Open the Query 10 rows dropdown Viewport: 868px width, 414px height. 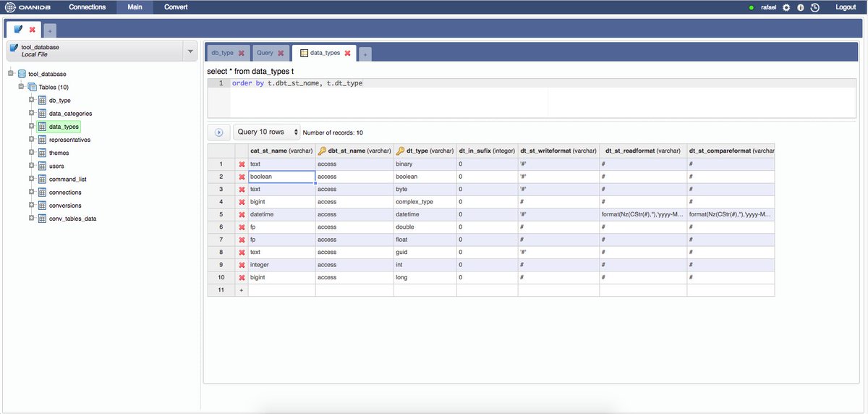[268, 132]
